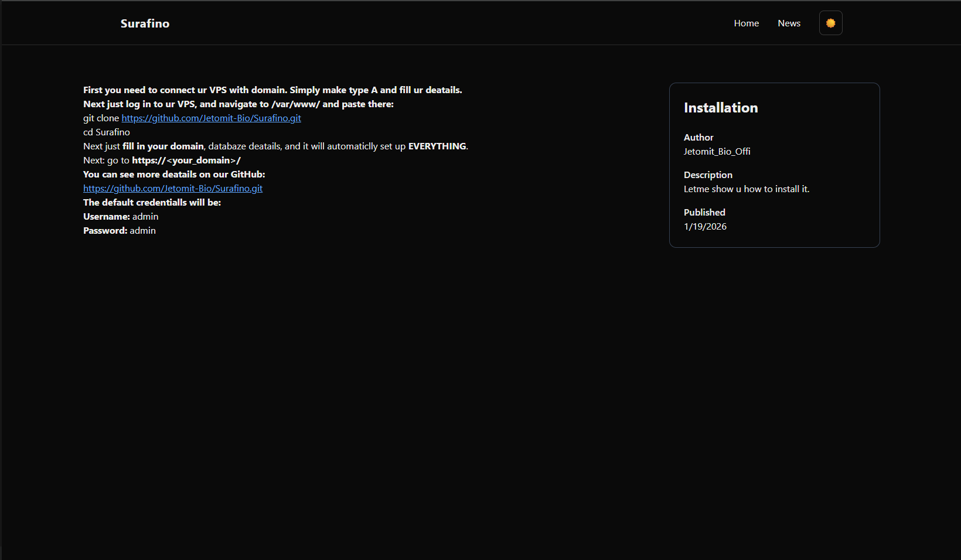Click the Surafino site logo
The height and width of the screenshot is (560, 961).
pos(145,23)
